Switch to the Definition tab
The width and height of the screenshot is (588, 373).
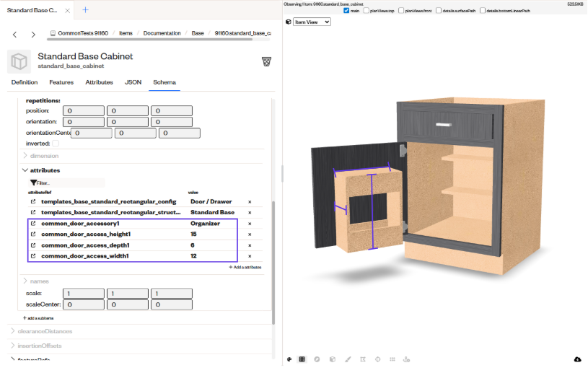pyautogui.click(x=25, y=82)
